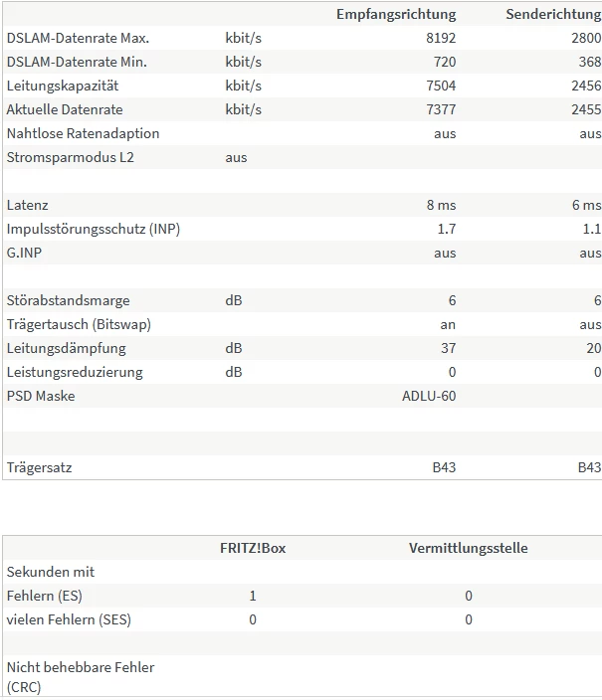Click the 8192 kbit/s downstream value
This screenshot has width=602, height=700.
tap(439, 38)
